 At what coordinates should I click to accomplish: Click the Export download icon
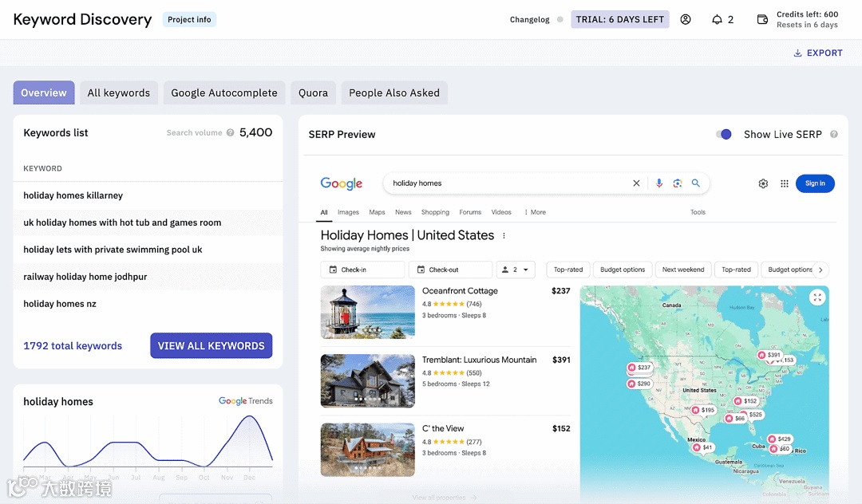click(x=796, y=52)
